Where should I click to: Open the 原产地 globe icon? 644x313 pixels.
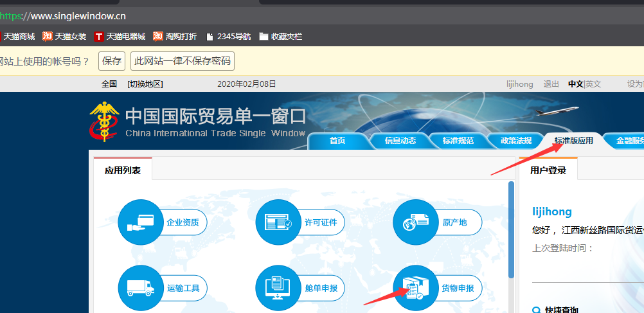[x=415, y=222]
